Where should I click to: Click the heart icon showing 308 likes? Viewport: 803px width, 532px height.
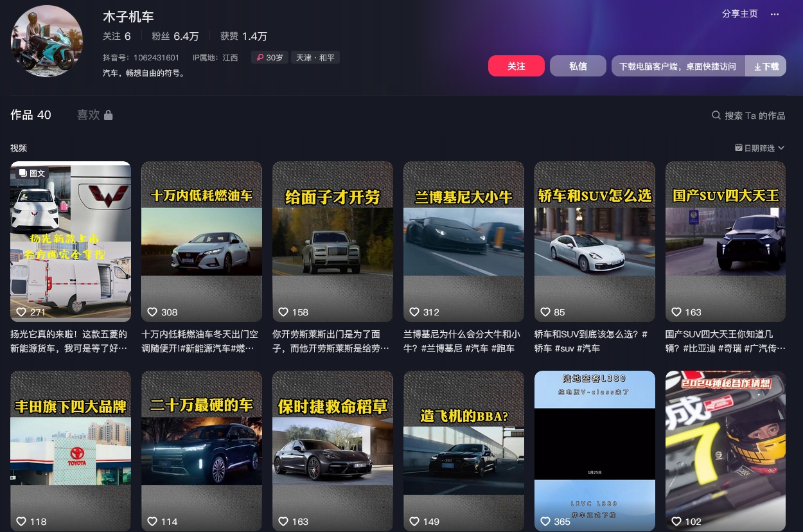click(x=152, y=312)
